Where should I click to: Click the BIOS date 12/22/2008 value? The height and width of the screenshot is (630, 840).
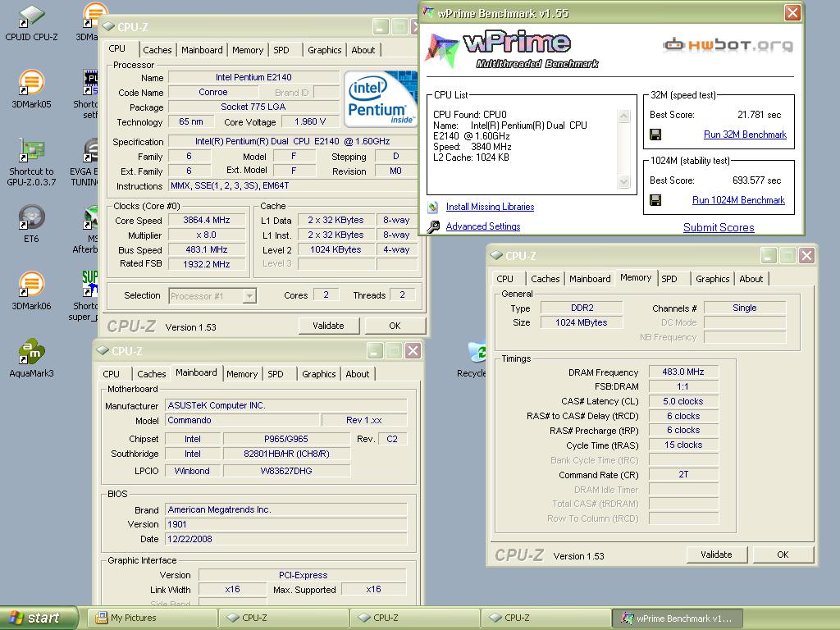tap(286, 539)
